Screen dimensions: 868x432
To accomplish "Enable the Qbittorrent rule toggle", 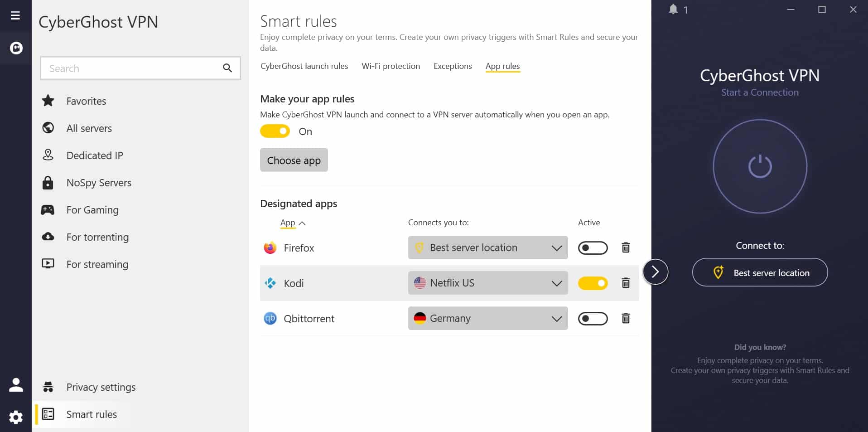I will pos(593,318).
